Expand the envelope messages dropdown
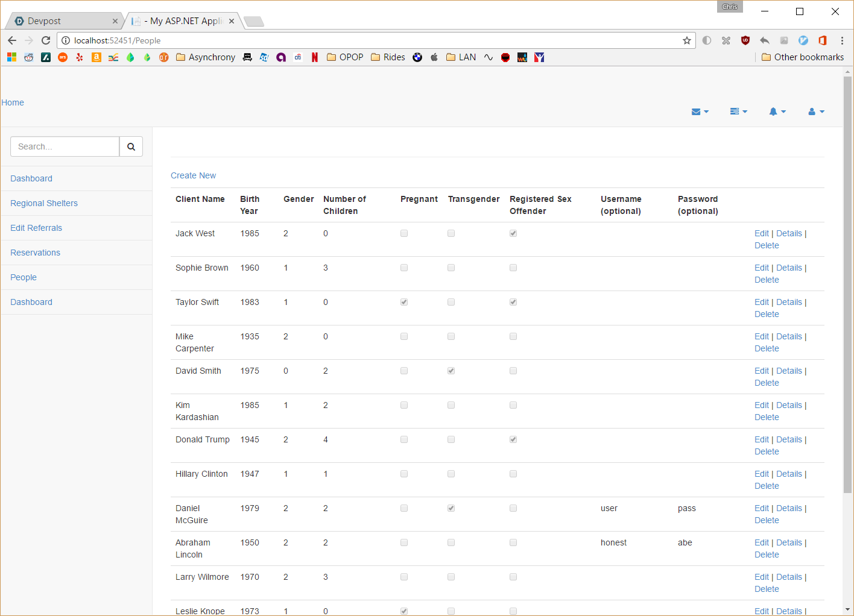 (x=700, y=112)
